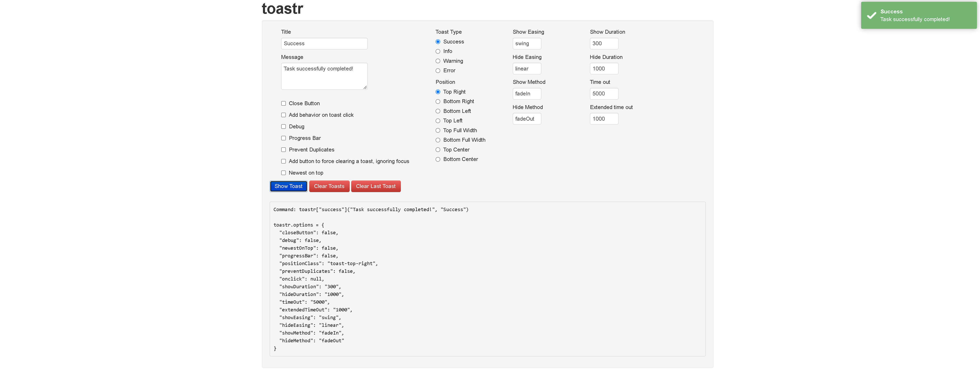980x378 pixels.
Task: Click the Show Toast button
Action: pos(288,186)
